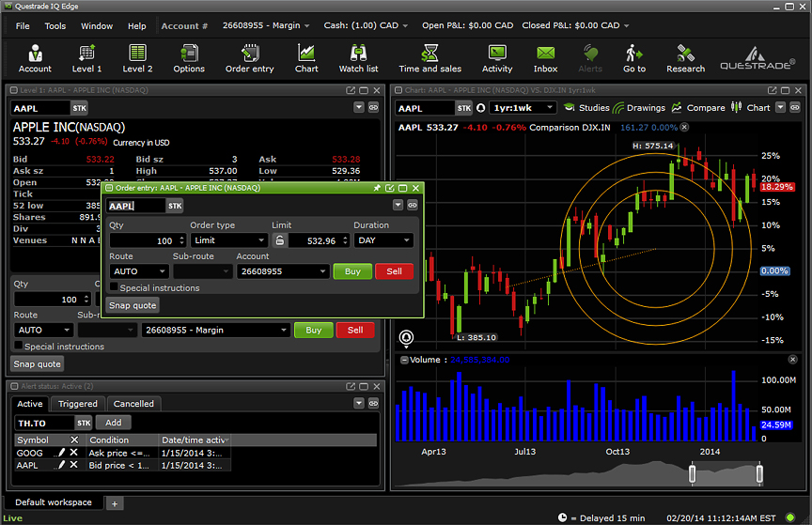Click the Go to toolbar icon
The width and height of the screenshot is (812, 525).
click(x=634, y=58)
